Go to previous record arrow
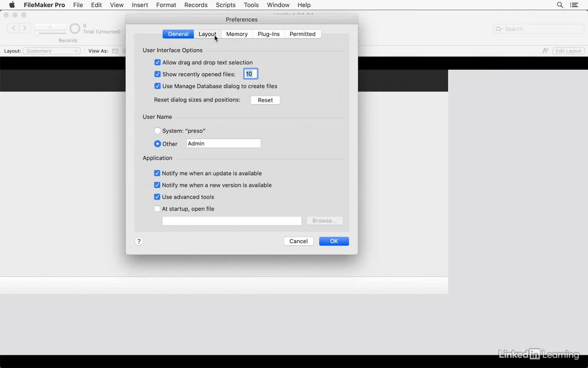This screenshot has height=368, width=588. (14, 29)
